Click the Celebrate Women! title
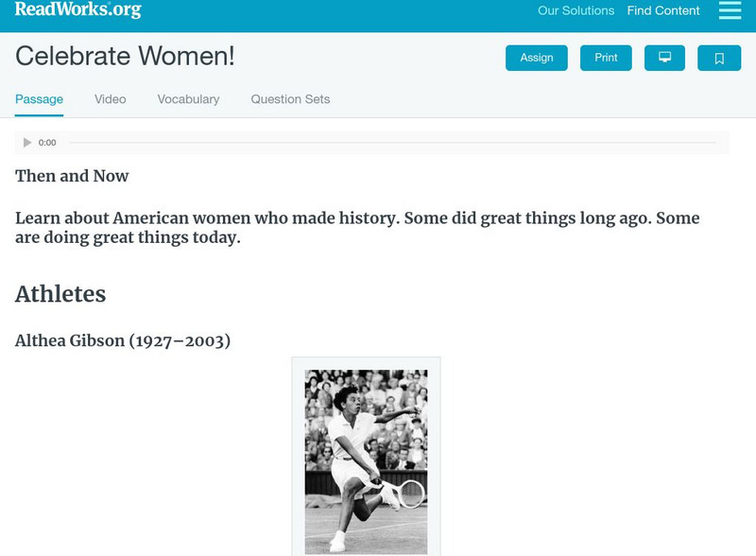This screenshot has width=756, height=556. click(x=125, y=57)
